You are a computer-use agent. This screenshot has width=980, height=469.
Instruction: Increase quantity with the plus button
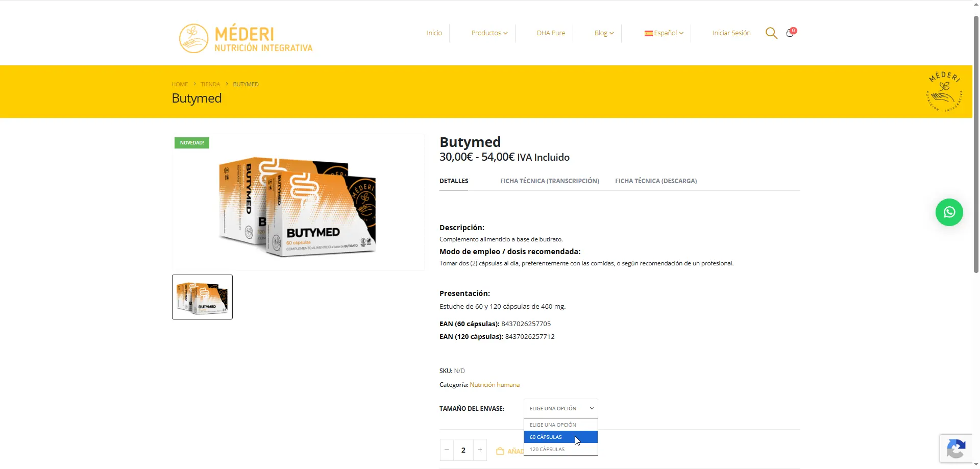480,450
